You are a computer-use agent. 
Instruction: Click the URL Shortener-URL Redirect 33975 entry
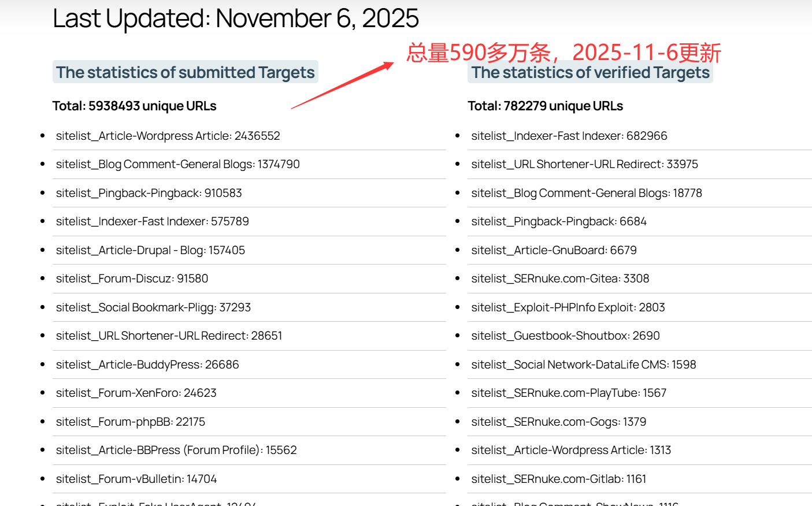(584, 164)
